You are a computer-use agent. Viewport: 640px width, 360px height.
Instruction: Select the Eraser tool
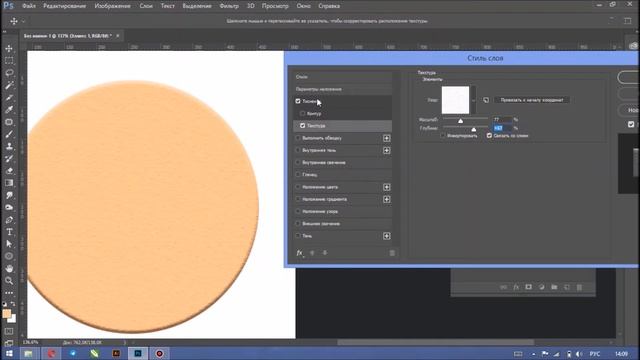pos(9,171)
